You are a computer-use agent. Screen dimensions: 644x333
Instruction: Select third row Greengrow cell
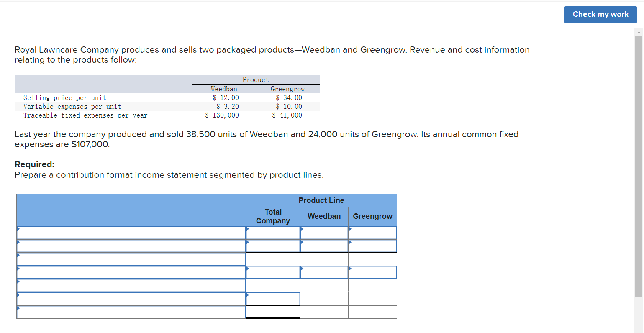point(372,259)
